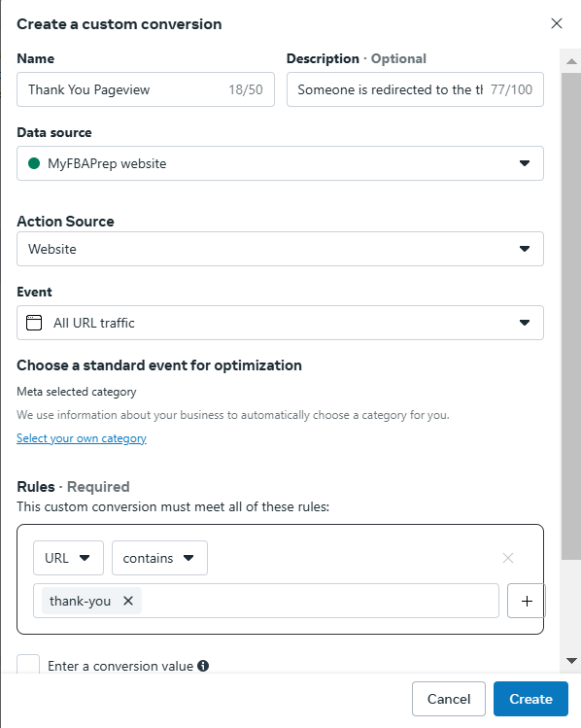
Task: Remove the 'thank-you' keyword tag
Action: coord(128,601)
